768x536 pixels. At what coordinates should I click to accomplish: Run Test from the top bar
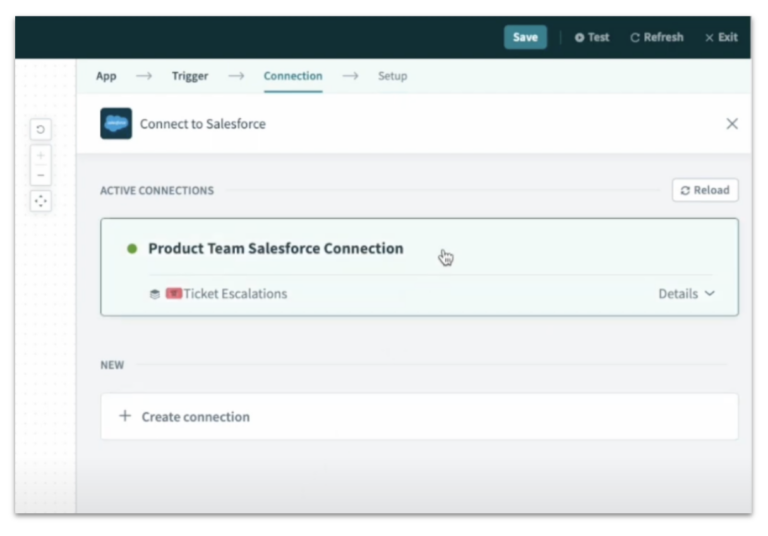592,37
